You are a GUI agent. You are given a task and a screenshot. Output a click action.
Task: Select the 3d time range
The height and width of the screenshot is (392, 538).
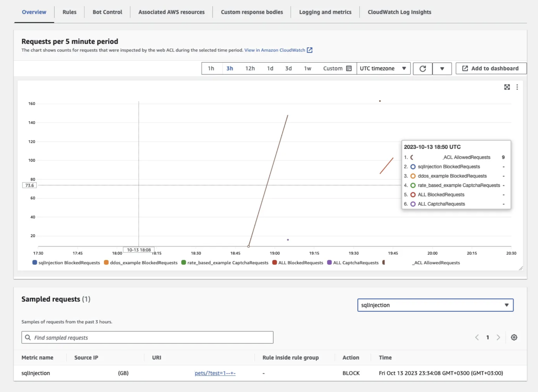(288, 68)
